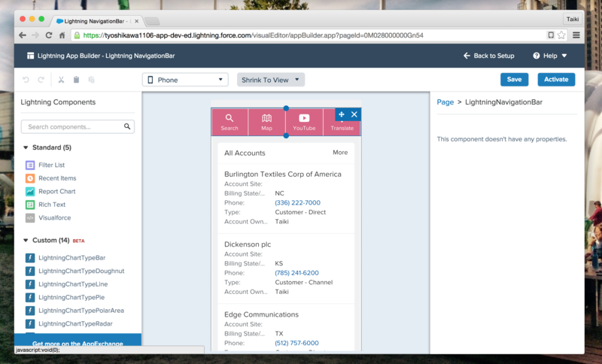Click the Save button

point(514,80)
